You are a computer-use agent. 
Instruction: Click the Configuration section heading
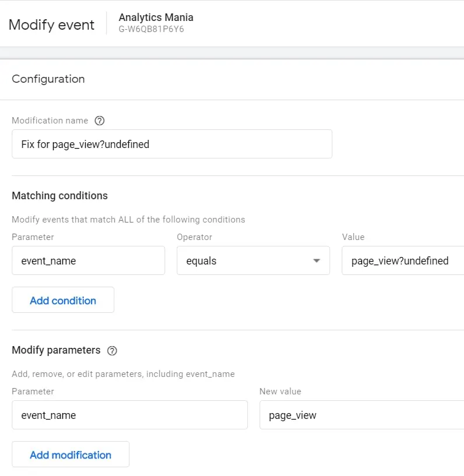click(48, 79)
